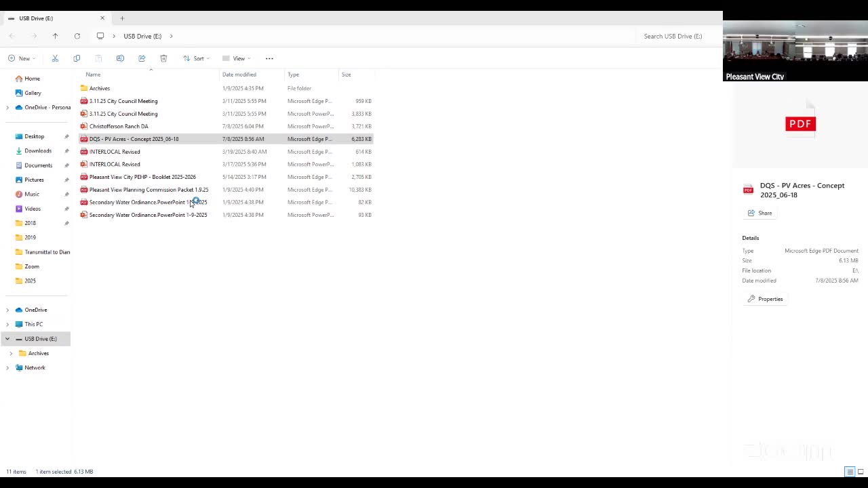Select Pleasant View City PEHP - Booklet 2025-2026
This screenshot has width=868, height=488.
click(226, 177)
